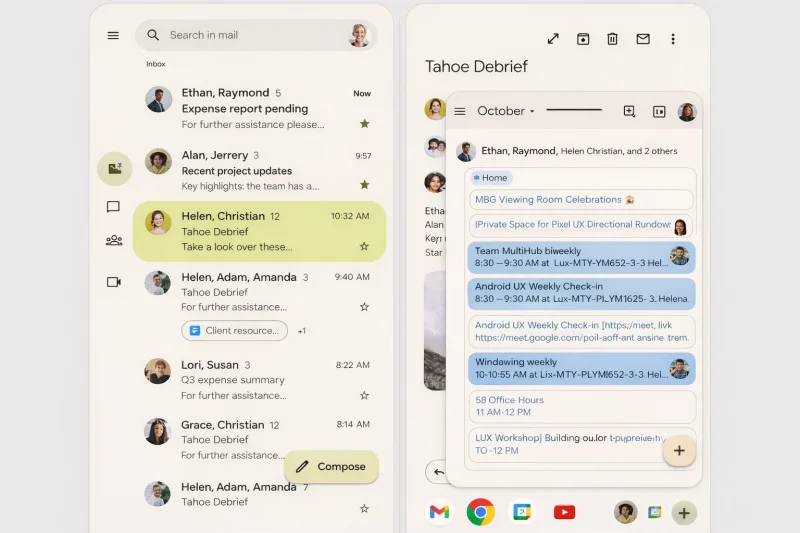Open the Spaces people icon in sidebar

coord(114,240)
